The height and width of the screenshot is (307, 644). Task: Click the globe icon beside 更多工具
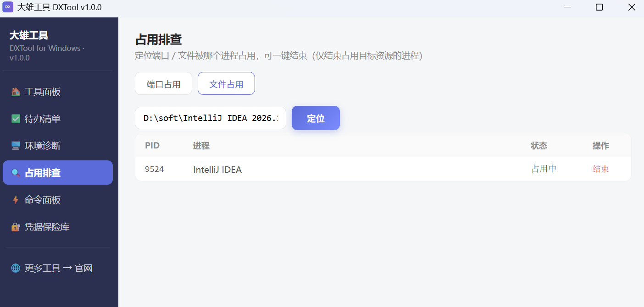(16, 269)
